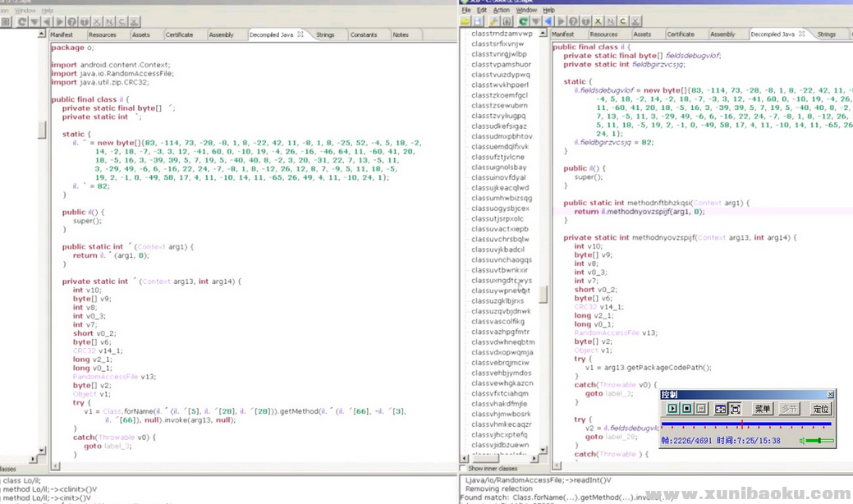The width and height of the screenshot is (853, 504).
Task: Click the green volume slider in control panel
Action: [x=820, y=441]
